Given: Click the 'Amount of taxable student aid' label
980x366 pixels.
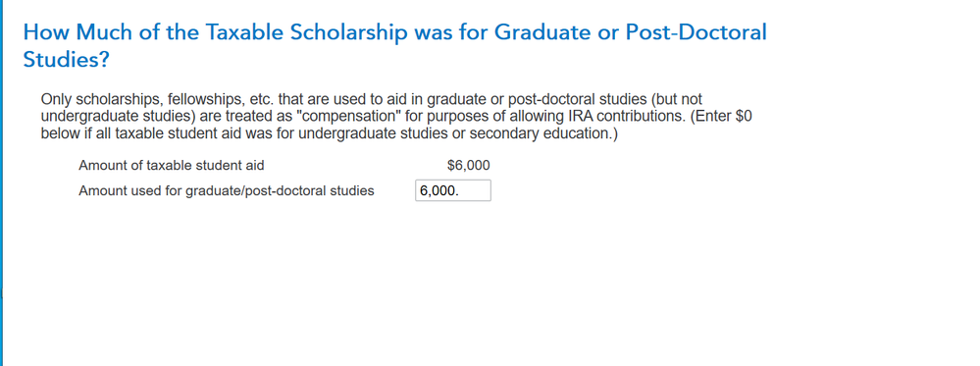Looking at the screenshot, I should click(x=172, y=166).
